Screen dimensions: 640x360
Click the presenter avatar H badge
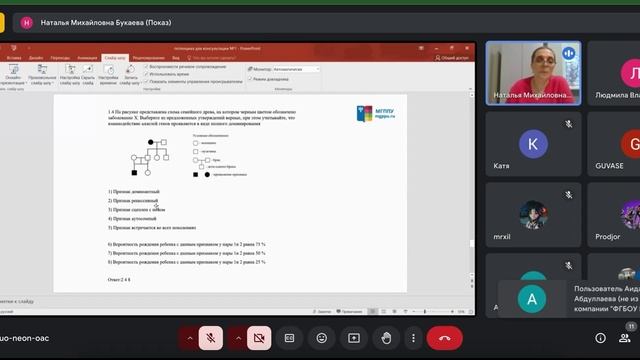[27, 23]
